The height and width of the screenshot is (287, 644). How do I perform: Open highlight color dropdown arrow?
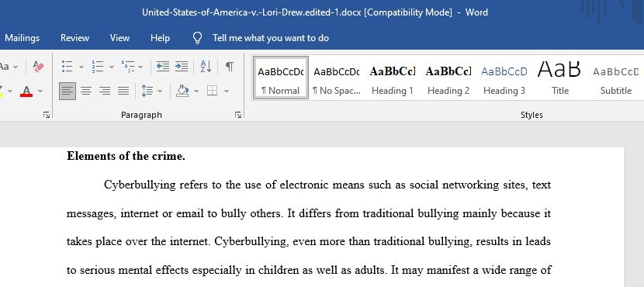[10, 91]
